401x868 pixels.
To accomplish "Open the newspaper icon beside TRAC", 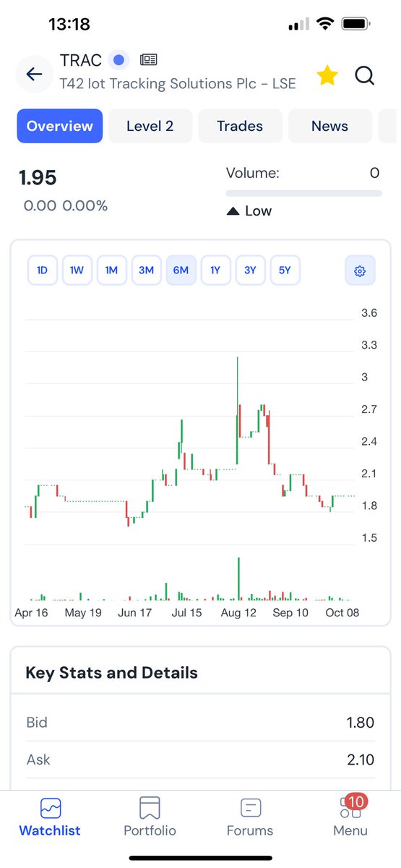I will coord(149,60).
